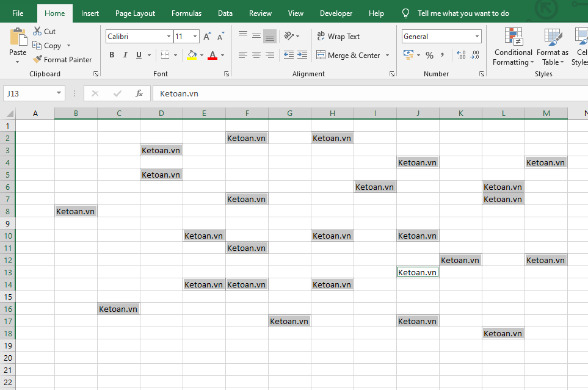Toggle Wrap Text for selected cells

coord(338,37)
